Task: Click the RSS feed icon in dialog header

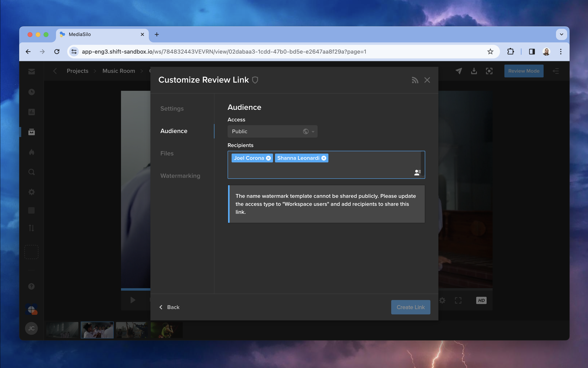Action: [x=415, y=80]
